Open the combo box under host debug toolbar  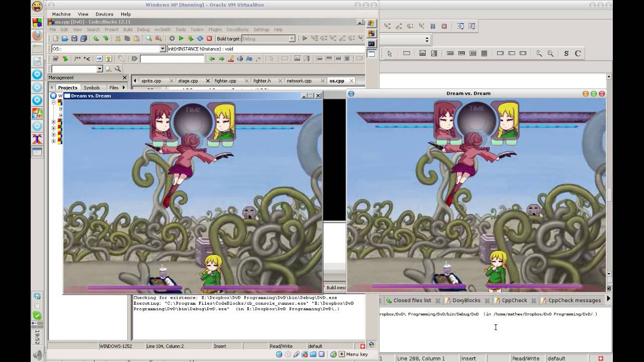coord(406,40)
